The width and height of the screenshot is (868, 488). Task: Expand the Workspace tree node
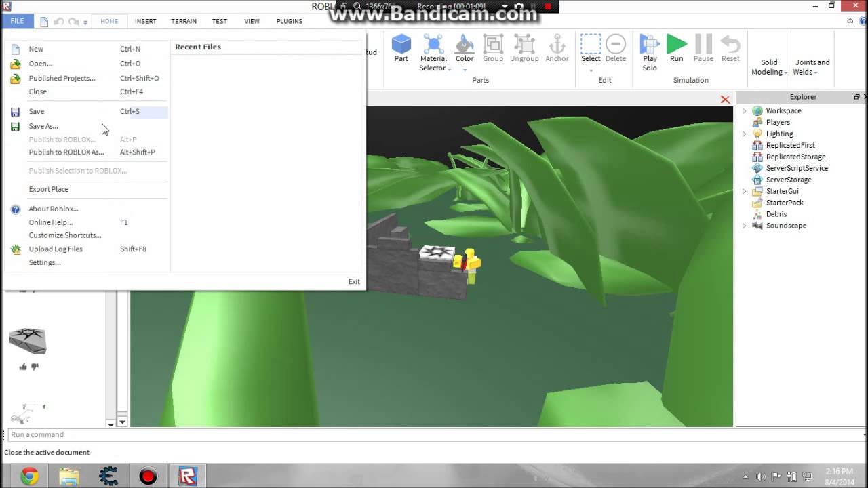point(744,110)
